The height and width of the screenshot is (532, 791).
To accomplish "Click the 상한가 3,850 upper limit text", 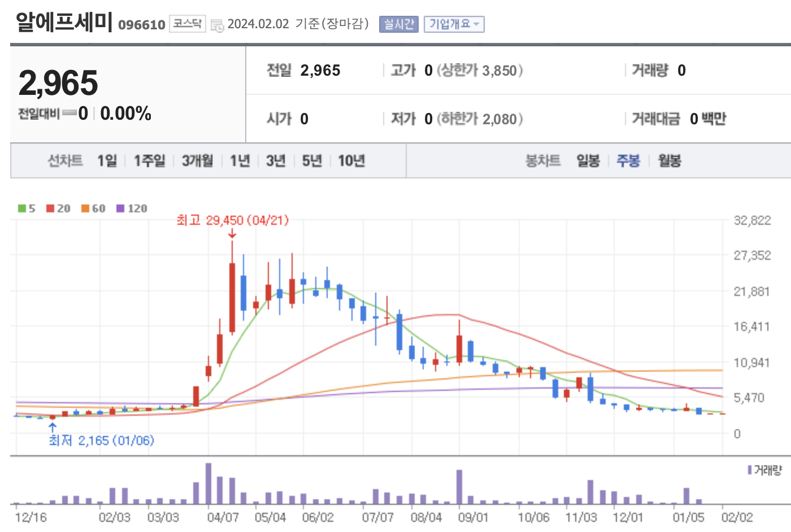I will [480, 71].
